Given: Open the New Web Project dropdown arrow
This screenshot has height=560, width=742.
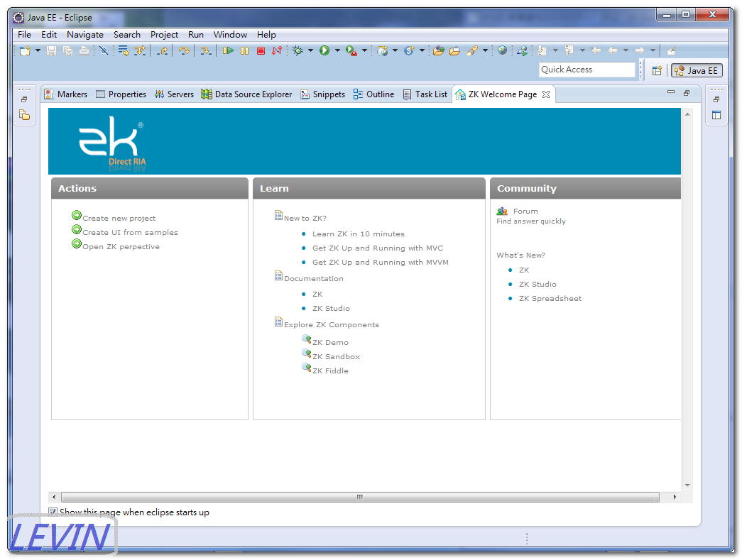Looking at the screenshot, I should click(x=395, y=50).
